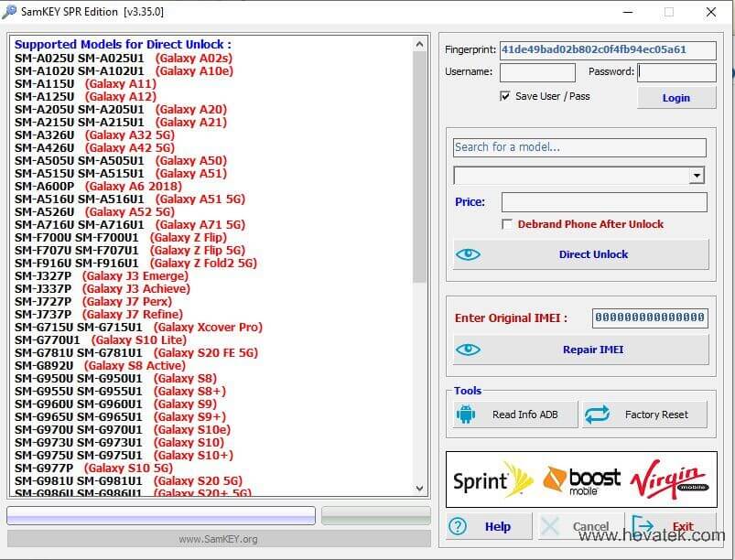Click the model list scroll down arrow

pyautogui.click(x=419, y=488)
